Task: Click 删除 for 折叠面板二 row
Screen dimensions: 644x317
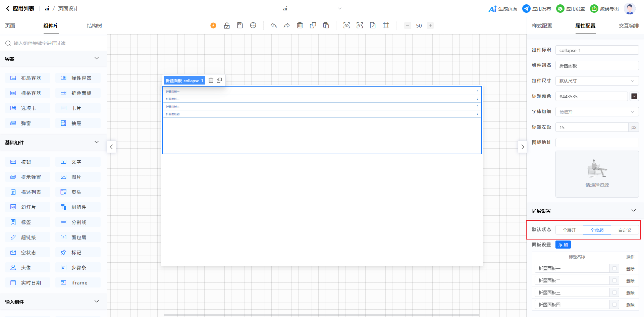Action: 630,281
